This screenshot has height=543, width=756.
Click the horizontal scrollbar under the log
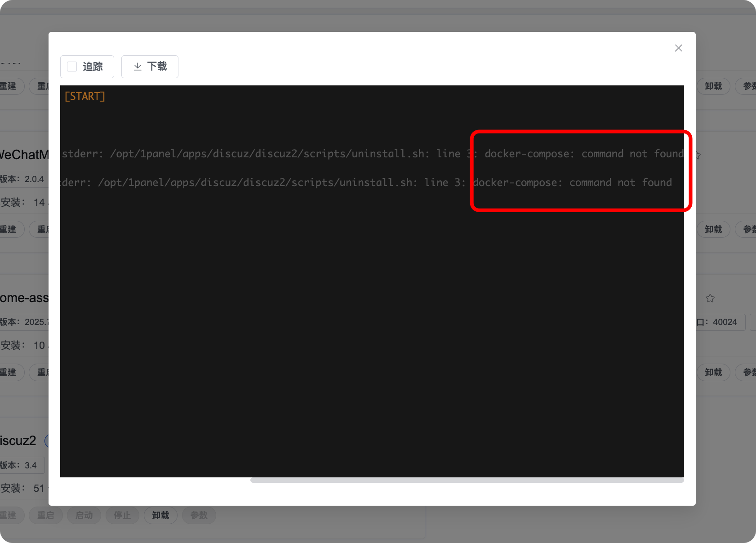tap(467, 480)
